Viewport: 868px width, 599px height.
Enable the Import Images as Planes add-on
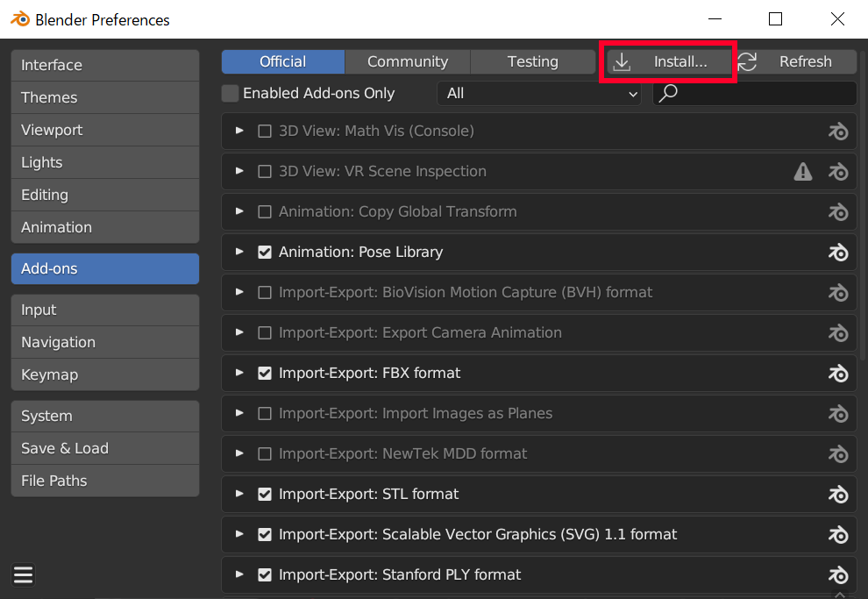pyautogui.click(x=265, y=413)
